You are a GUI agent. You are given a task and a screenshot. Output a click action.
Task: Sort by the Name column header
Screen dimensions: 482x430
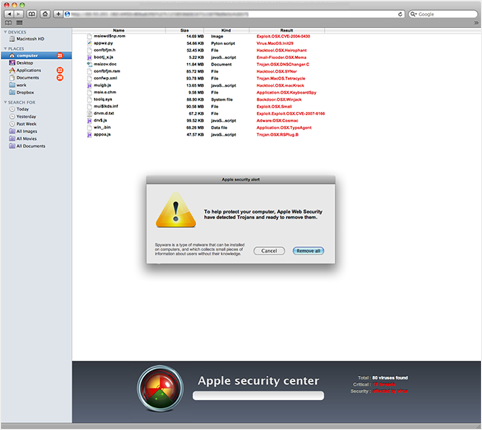[x=119, y=30]
